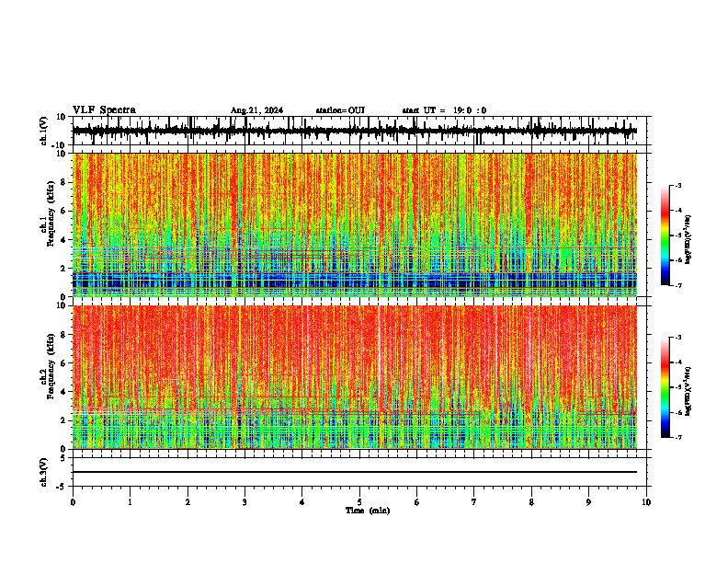The width and height of the screenshot is (728, 563).
Task: Click the "-7" tick on ch.2 colorbar
Action: coord(677,437)
